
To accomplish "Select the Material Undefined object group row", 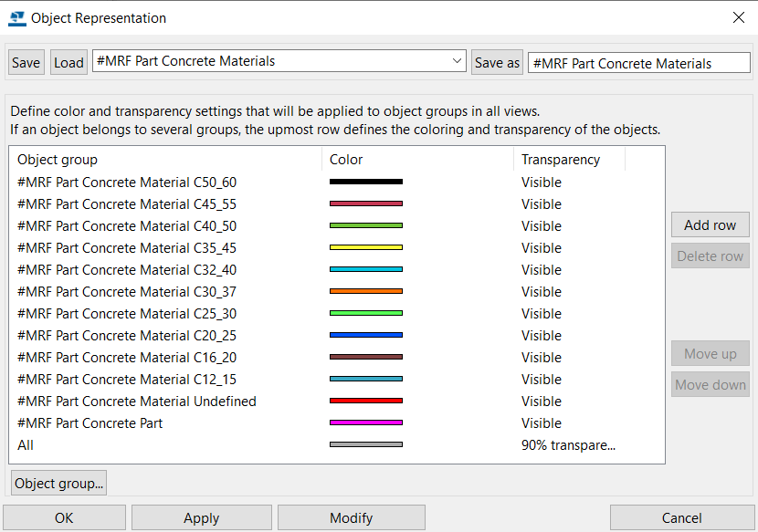I will 337,402.
